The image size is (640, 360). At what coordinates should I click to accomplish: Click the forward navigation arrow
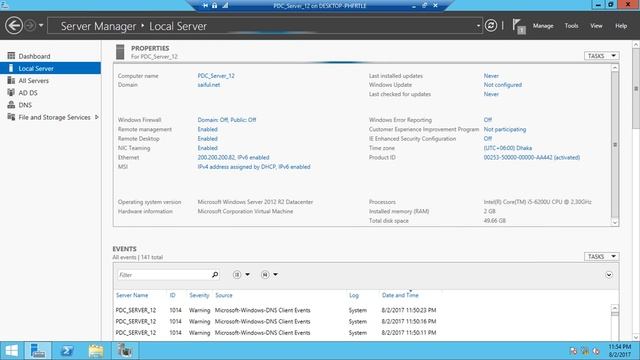30,26
